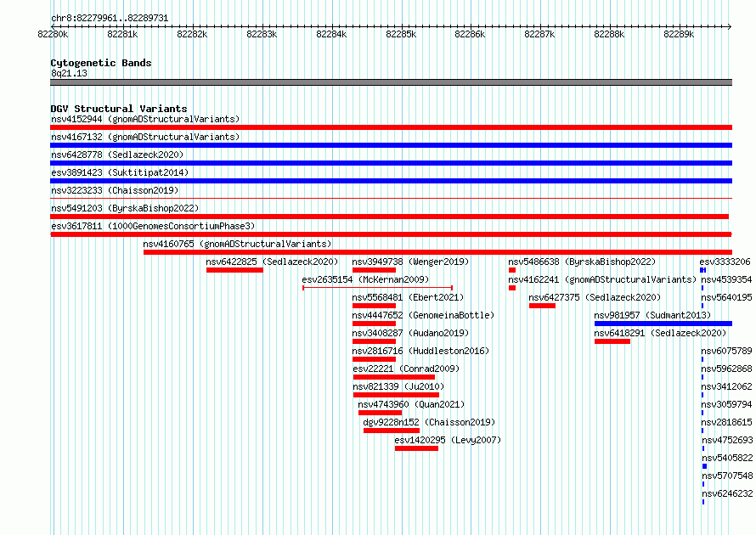Image resolution: width=756 pixels, height=535 pixels.
Task: Click the red nsv4160765 bar
Action: point(437,252)
